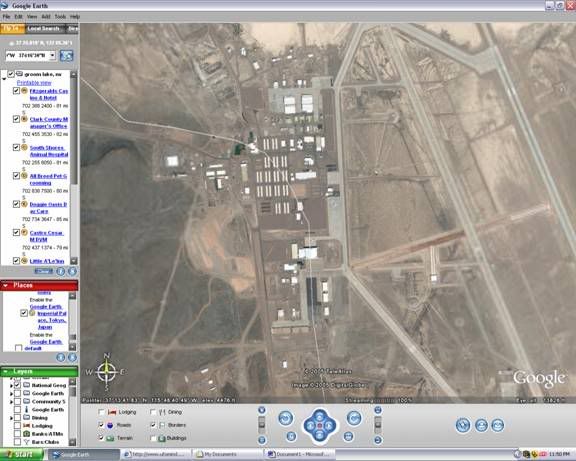Image resolution: width=576 pixels, height=461 pixels.
Task: Click the email button in navigation panel
Action: coord(497,425)
